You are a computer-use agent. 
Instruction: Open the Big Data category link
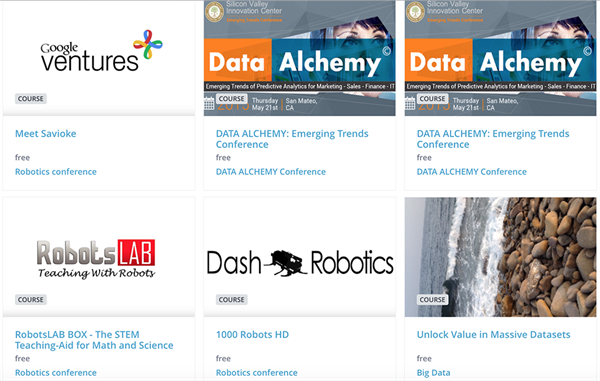tap(434, 373)
